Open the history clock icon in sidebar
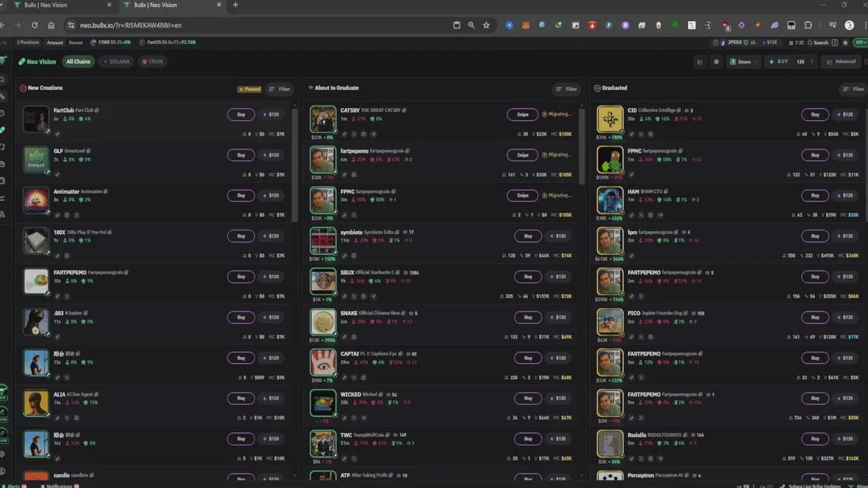Viewport: 868px width, 488px height. [3, 113]
